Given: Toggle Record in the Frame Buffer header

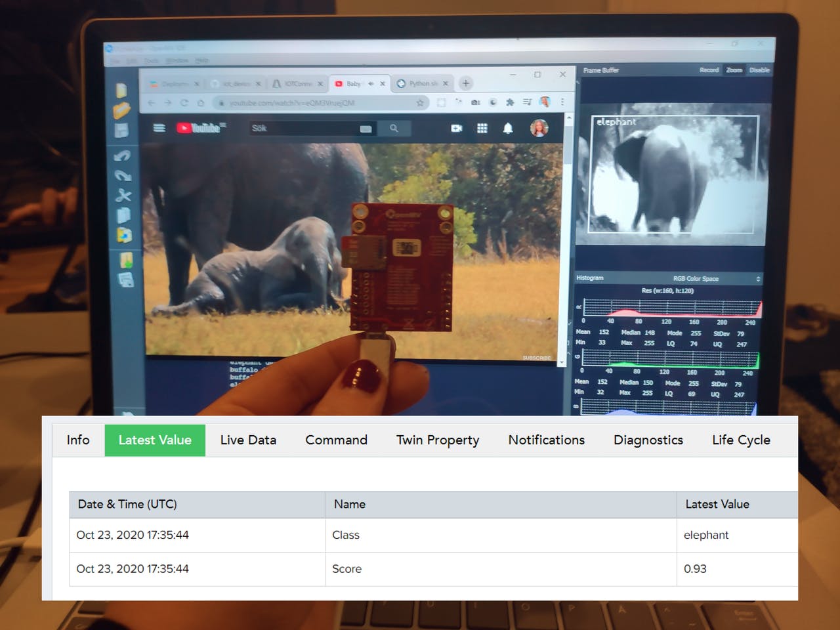Looking at the screenshot, I should 709,70.
